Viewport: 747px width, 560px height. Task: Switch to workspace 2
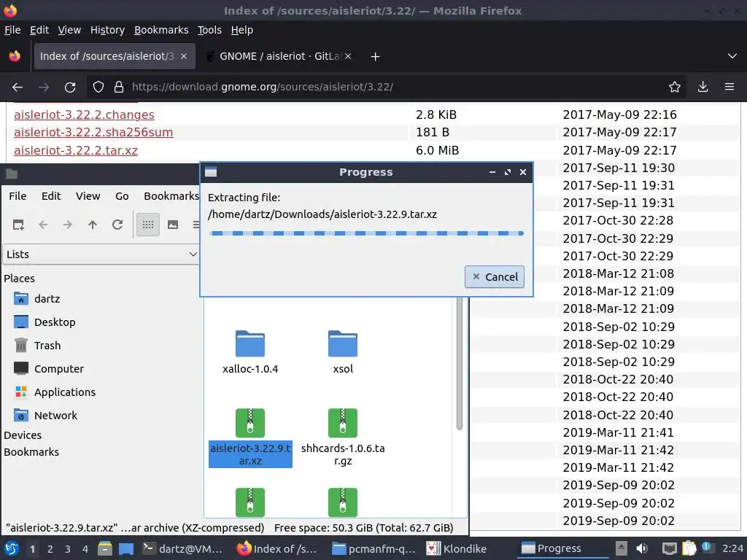coord(50,549)
